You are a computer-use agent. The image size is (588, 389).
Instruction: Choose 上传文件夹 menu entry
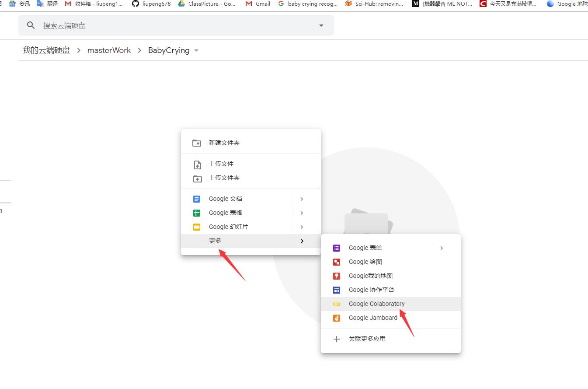click(x=251, y=178)
